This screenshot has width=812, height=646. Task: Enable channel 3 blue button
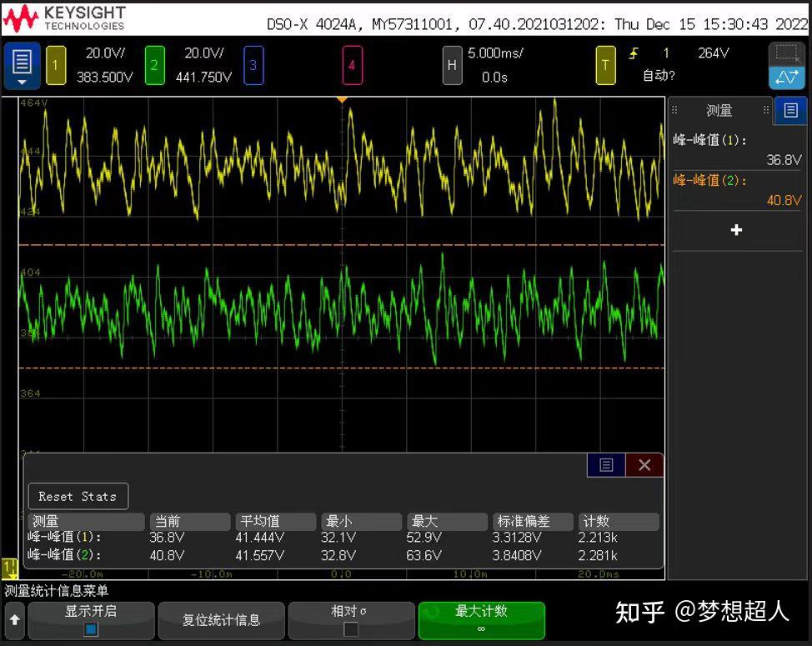tap(253, 65)
